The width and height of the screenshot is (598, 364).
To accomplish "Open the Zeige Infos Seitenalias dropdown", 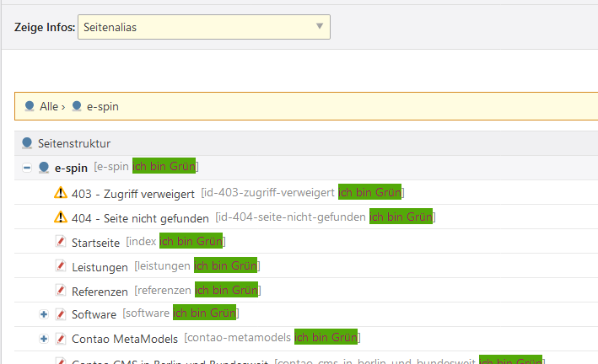I will pos(204,27).
